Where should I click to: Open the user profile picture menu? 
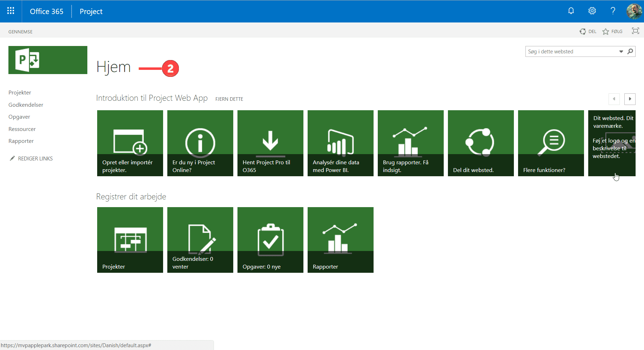[634, 11]
